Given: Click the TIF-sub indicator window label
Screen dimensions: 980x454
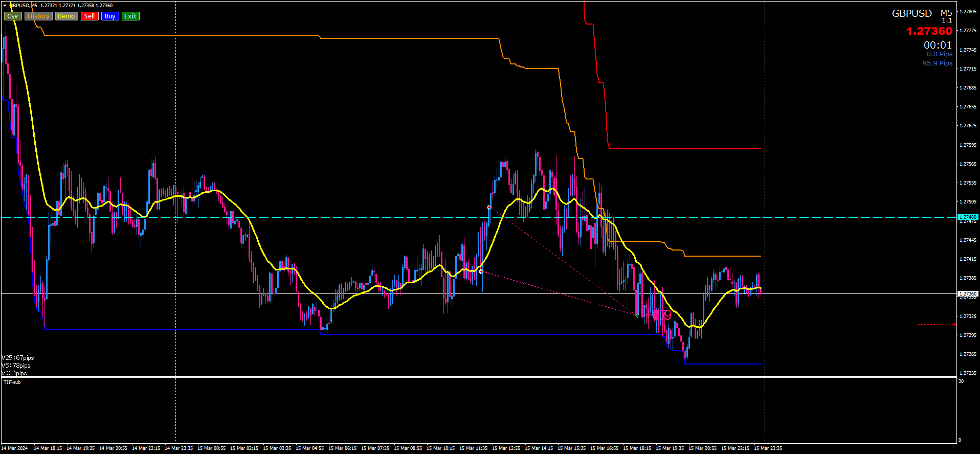Looking at the screenshot, I should click(12, 382).
